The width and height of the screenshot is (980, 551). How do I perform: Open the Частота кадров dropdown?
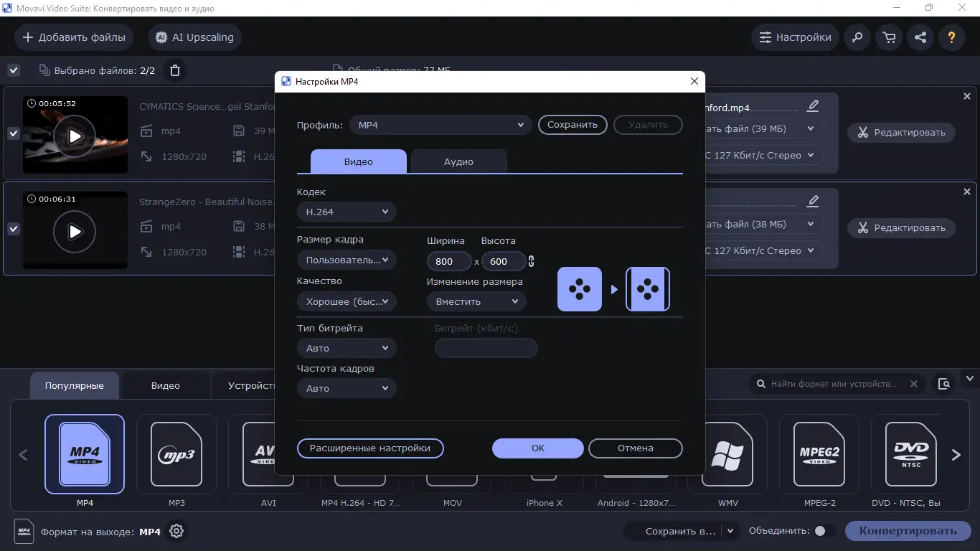point(347,388)
